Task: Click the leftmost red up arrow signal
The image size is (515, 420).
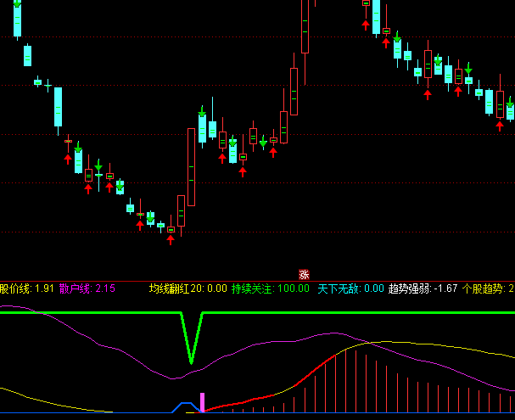Action: click(x=68, y=158)
